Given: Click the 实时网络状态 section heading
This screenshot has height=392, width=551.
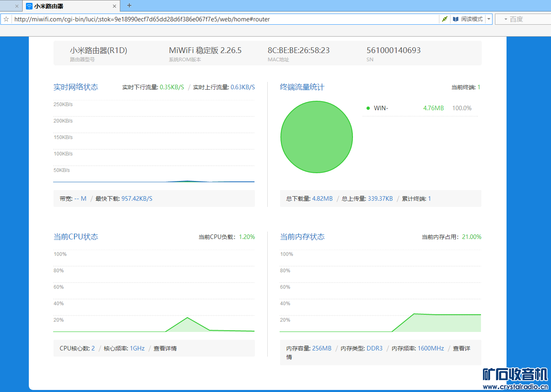Looking at the screenshot, I should [76, 87].
